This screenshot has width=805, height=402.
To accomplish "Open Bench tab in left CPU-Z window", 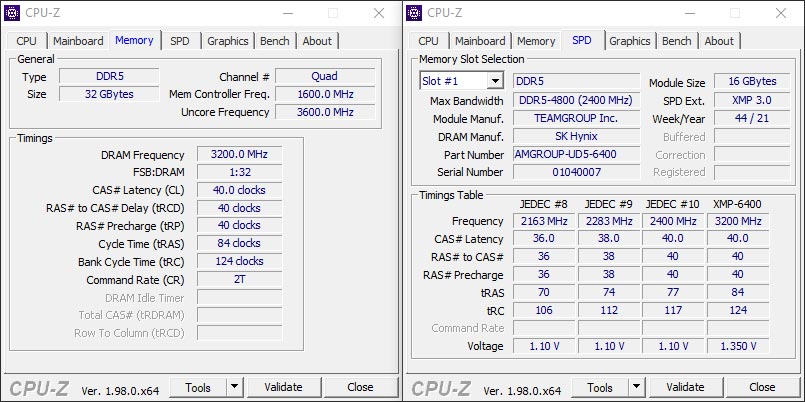I will coord(275,41).
